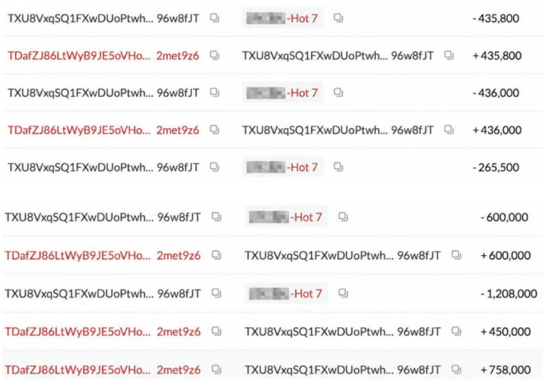Copy Hot 7 address in the -435,800 row
The width and height of the screenshot is (543, 392).
tap(338, 18)
